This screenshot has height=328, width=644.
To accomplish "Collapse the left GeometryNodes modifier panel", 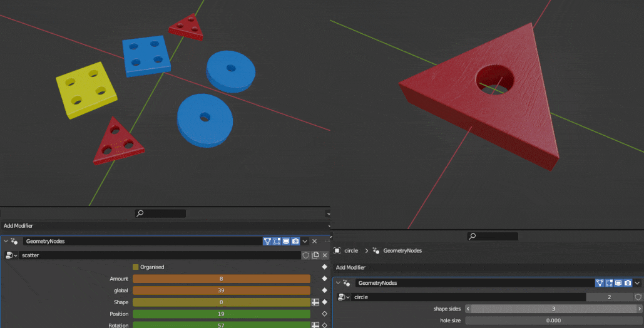I will point(6,241).
